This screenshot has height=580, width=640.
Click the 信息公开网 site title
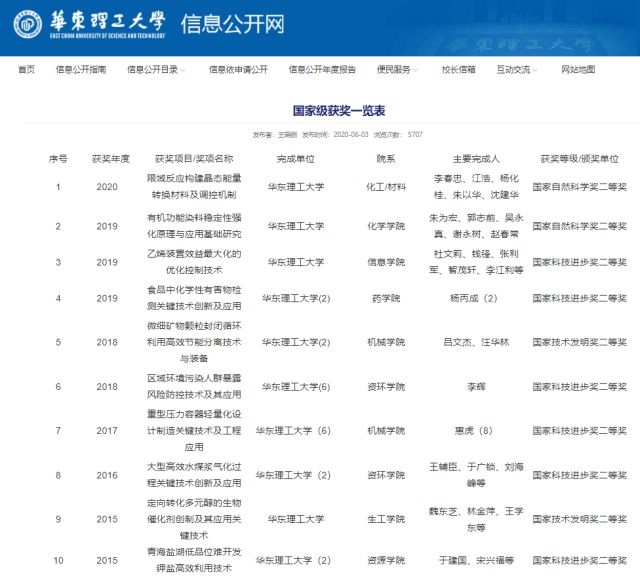tap(232, 24)
